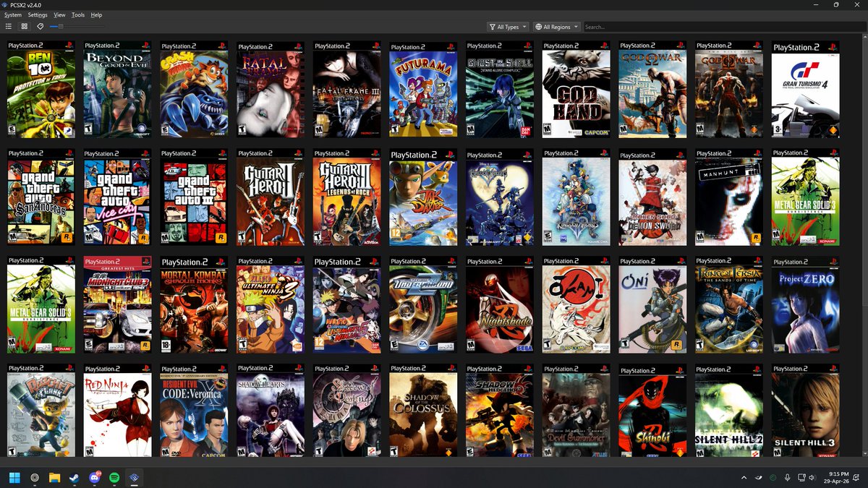Select Prince of Persia Sands of Time cover

tap(729, 305)
